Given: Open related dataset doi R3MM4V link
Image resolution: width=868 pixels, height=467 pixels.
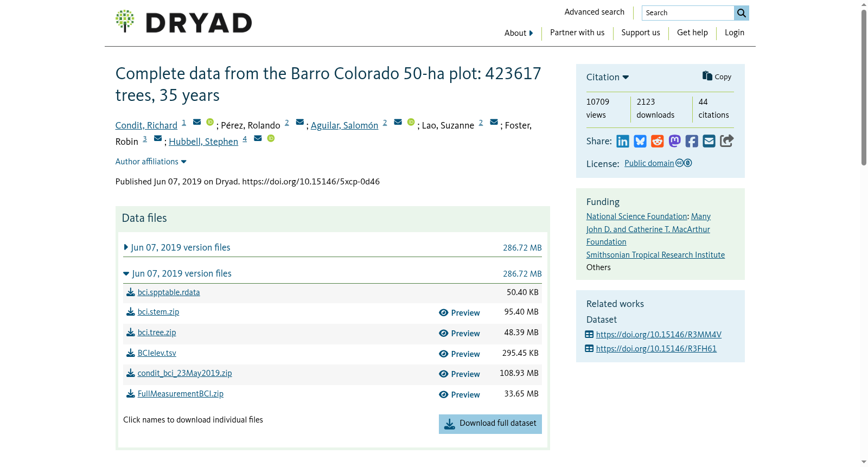Looking at the screenshot, I should point(659,335).
